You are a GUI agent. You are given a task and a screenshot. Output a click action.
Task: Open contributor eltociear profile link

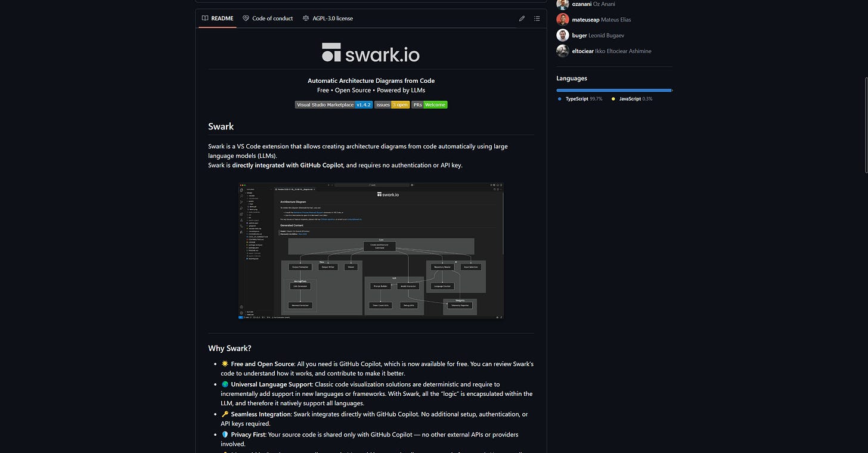point(611,51)
